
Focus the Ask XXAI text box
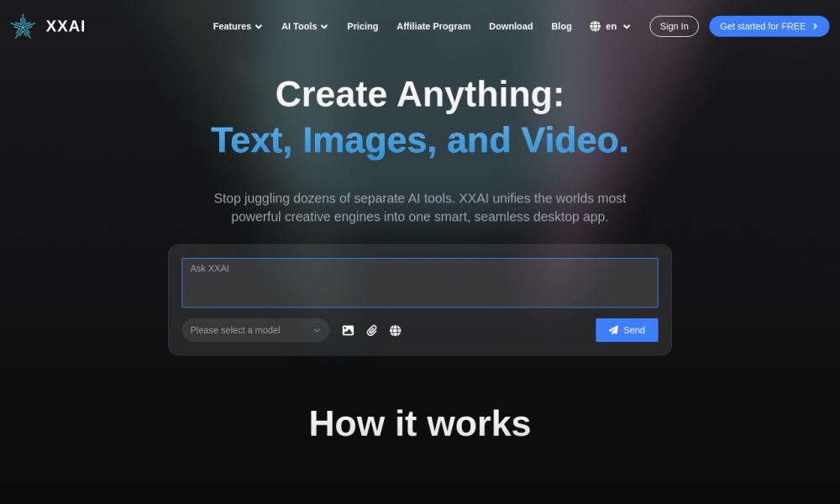click(x=420, y=283)
